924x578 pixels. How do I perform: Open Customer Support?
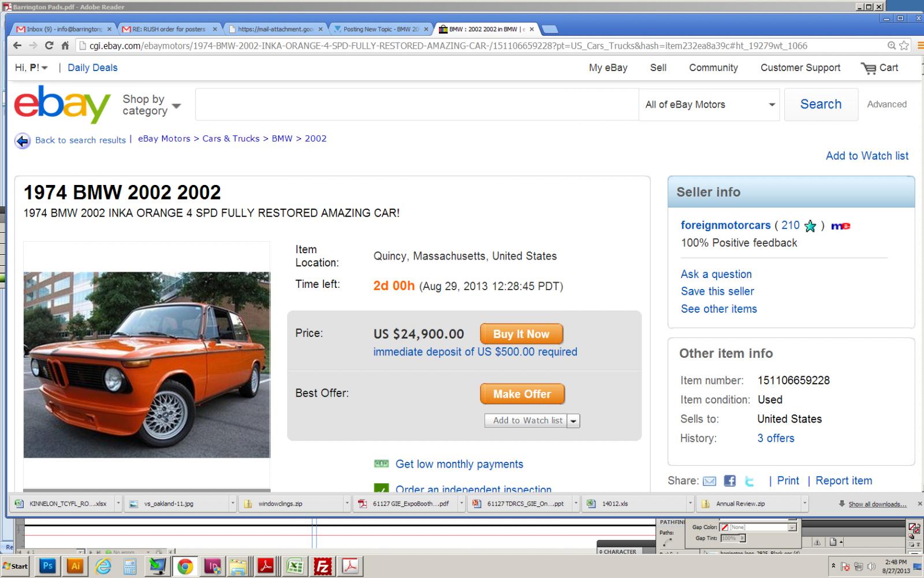tap(800, 68)
